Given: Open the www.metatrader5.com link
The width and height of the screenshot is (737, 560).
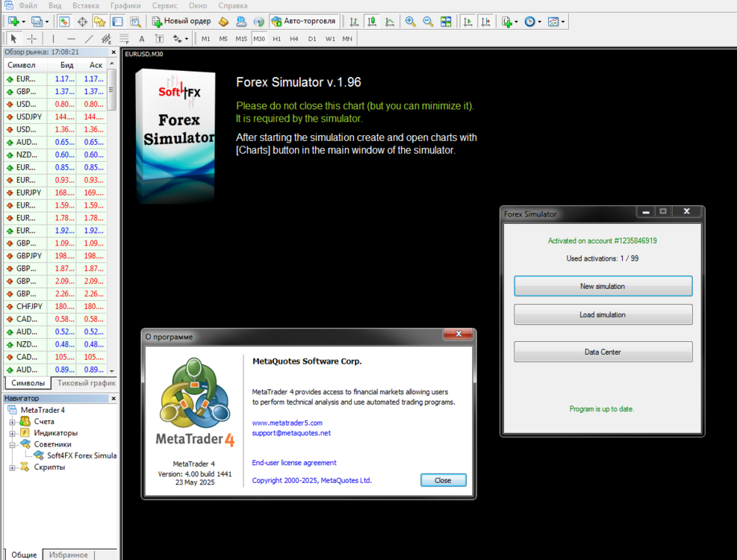Looking at the screenshot, I should 287,423.
